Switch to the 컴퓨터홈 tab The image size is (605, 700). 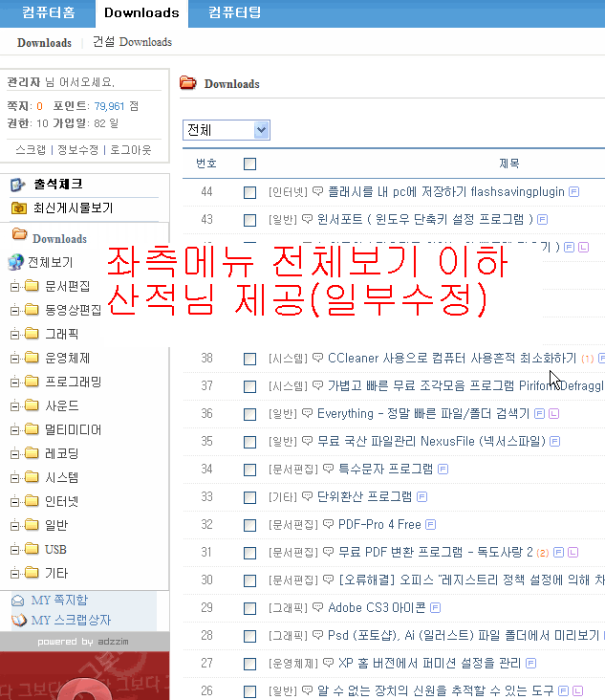tap(48, 12)
